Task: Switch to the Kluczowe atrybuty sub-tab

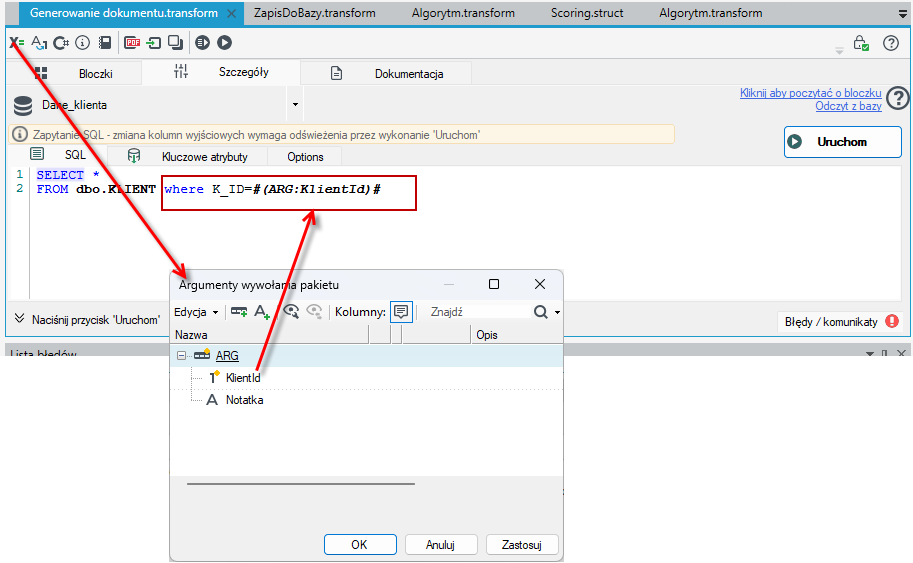Action: 188,156
